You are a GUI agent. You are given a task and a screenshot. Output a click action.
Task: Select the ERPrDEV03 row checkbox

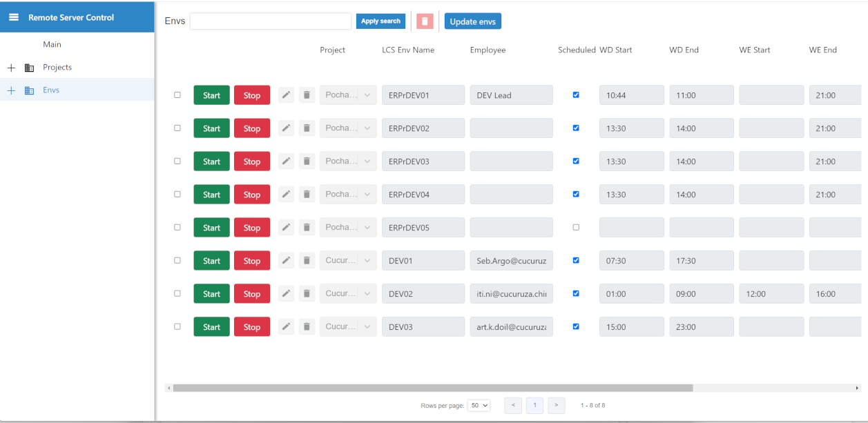click(x=177, y=161)
